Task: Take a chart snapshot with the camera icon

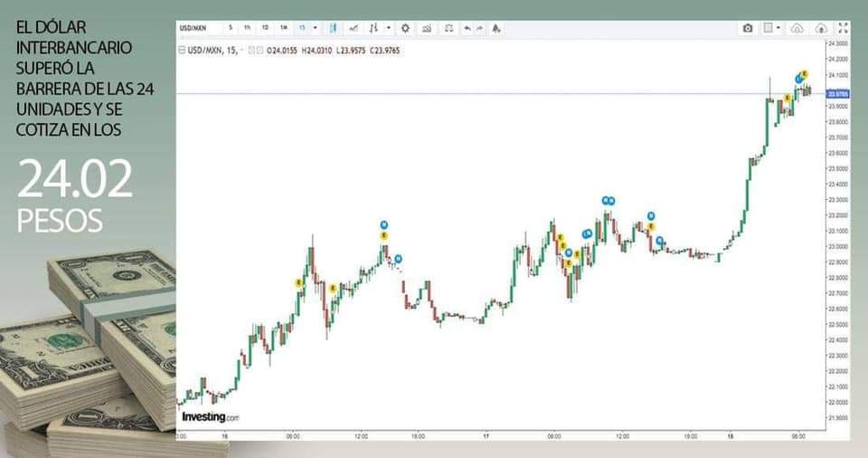Action: click(x=748, y=28)
